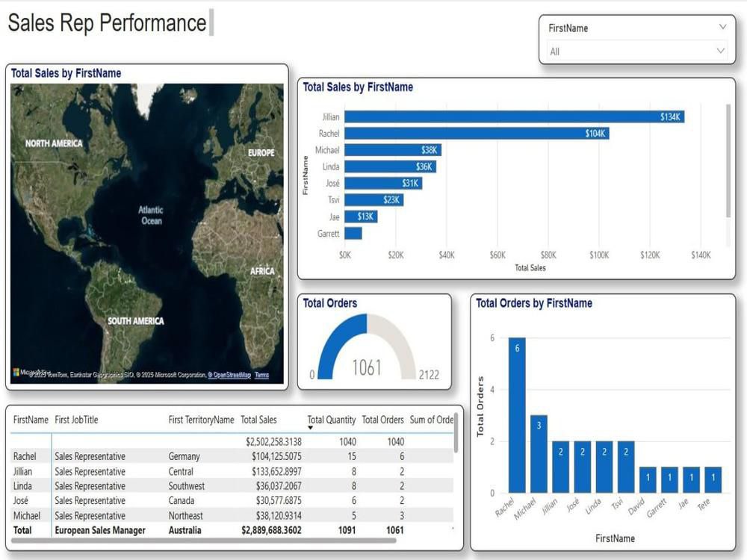This screenshot has width=747, height=560.
Task: Click the SOUTH AMERICA label on map
Action: click(136, 321)
